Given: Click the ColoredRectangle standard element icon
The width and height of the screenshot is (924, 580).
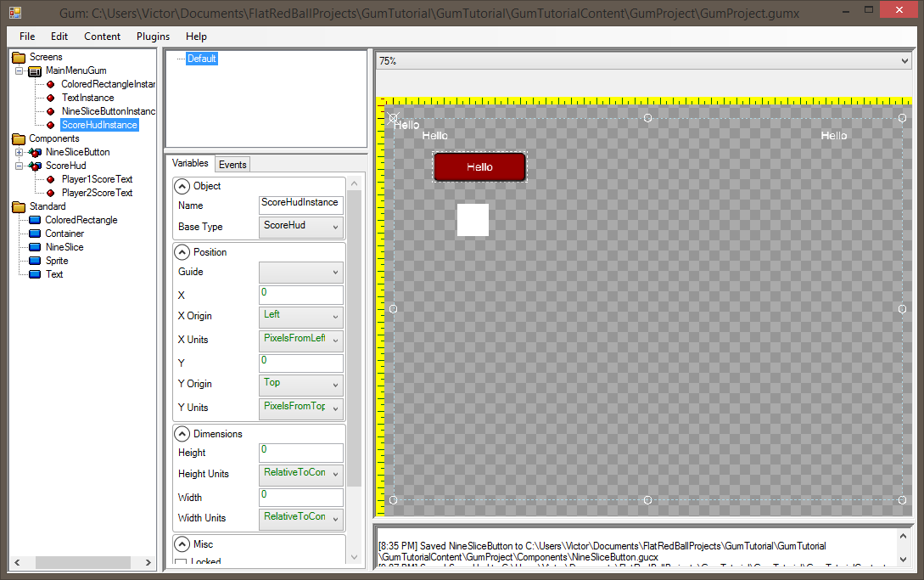Looking at the screenshot, I should pyautogui.click(x=35, y=220).
